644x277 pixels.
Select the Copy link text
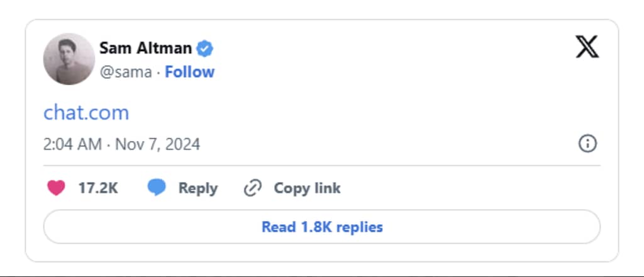pyautogui.click(x=307, y=188)
